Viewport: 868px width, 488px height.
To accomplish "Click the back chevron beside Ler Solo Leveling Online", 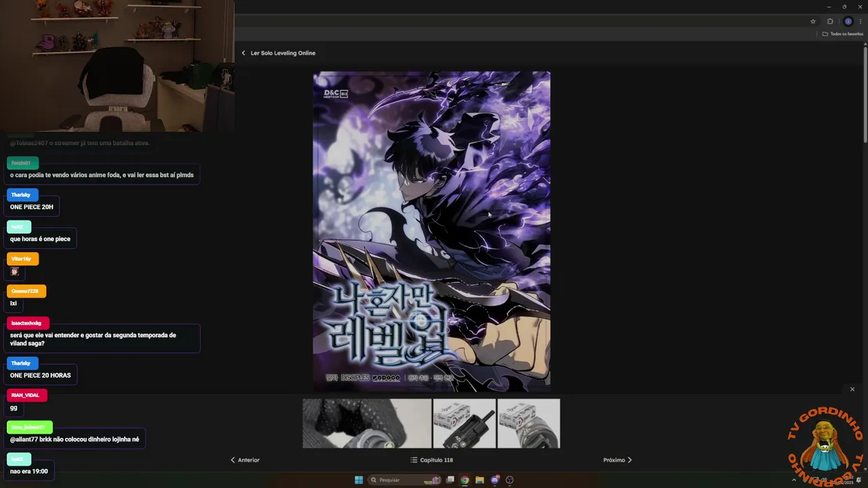I will click(243, 53).
